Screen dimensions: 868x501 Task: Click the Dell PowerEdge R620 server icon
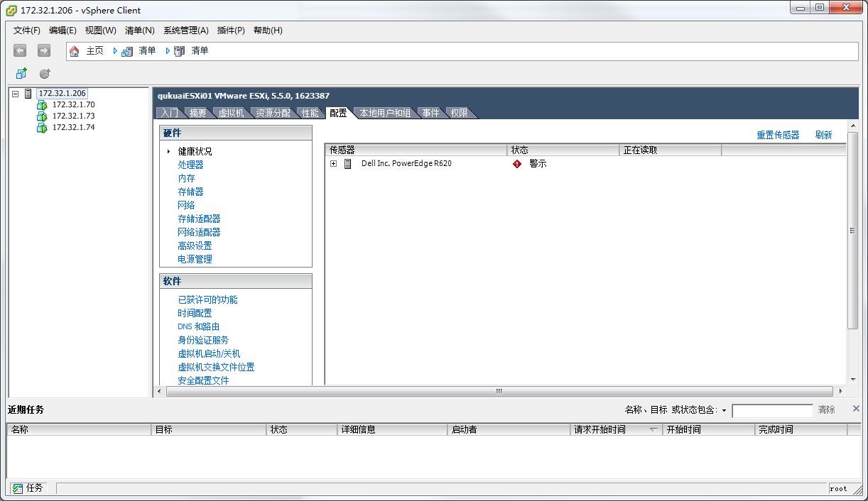(348, 164)
